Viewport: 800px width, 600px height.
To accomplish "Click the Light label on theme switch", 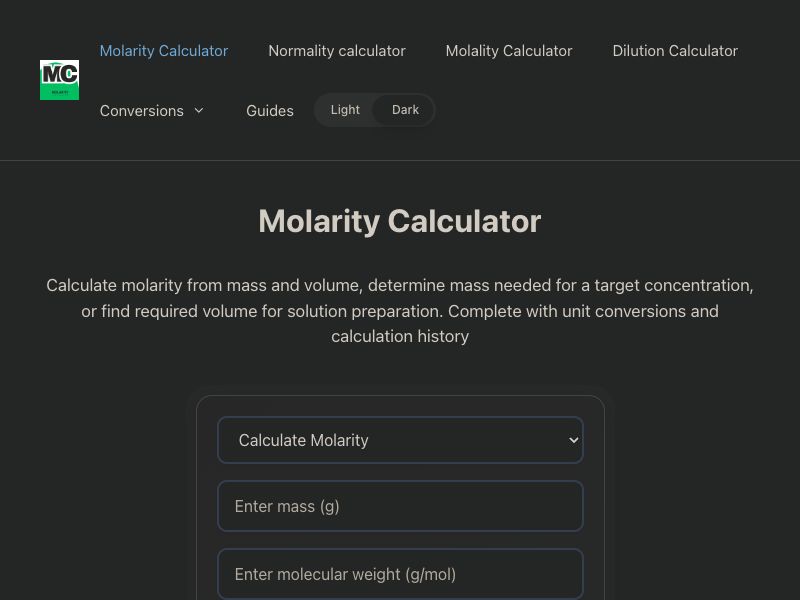I will pos(345,110).
